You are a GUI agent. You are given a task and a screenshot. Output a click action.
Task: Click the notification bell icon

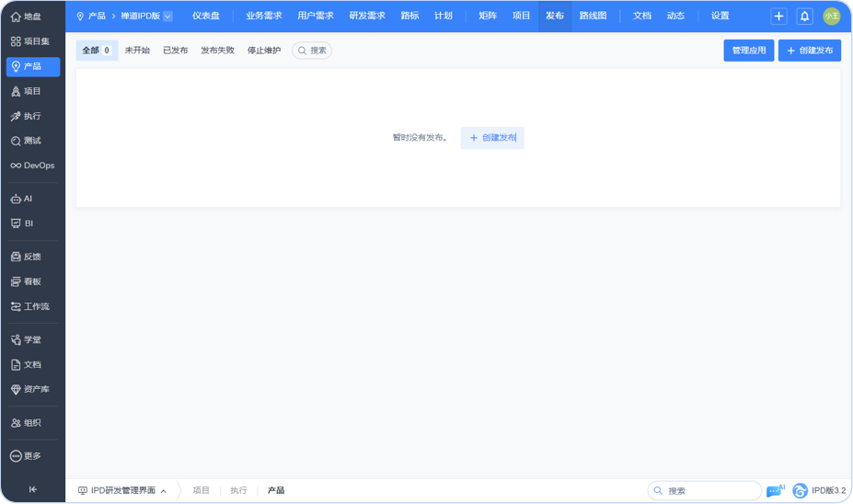coord(804,17)
